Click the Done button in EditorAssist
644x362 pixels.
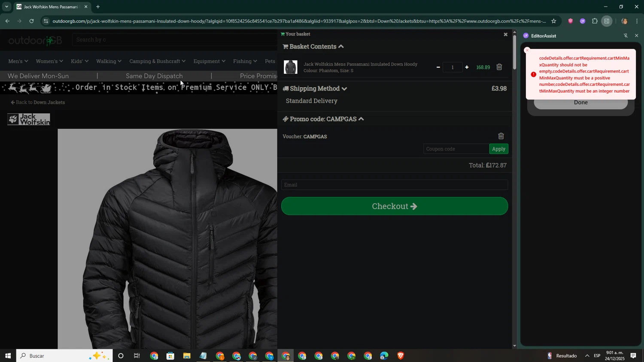coord(580,103)
